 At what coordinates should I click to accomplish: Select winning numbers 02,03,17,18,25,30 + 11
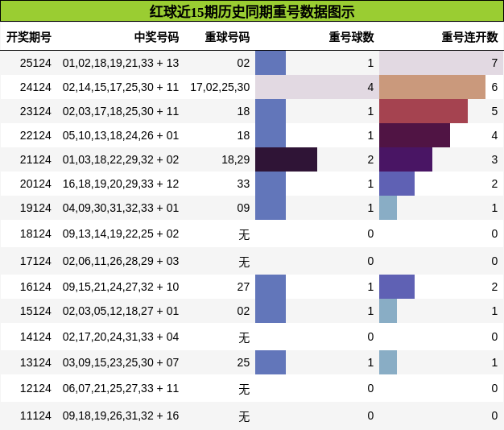121,111
